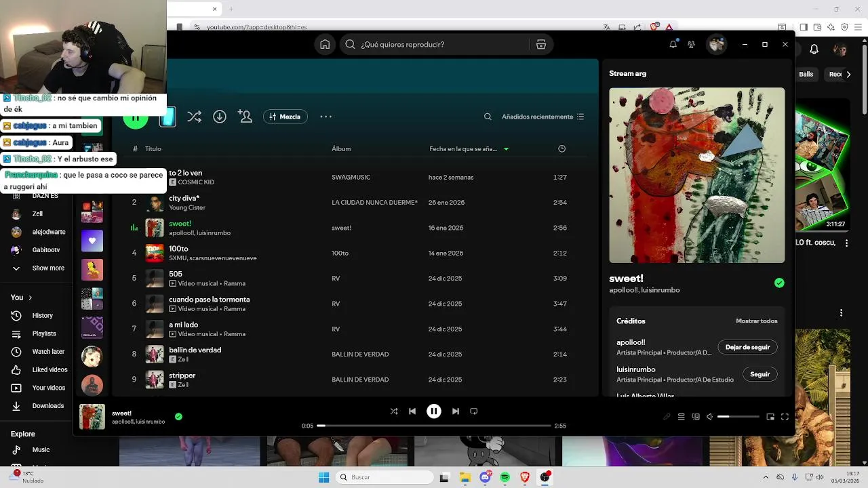This screenshot has height=488, width=868.
Task: Open Spotify notifications bell
Action: pyautogui.click(x=673, y=44)
